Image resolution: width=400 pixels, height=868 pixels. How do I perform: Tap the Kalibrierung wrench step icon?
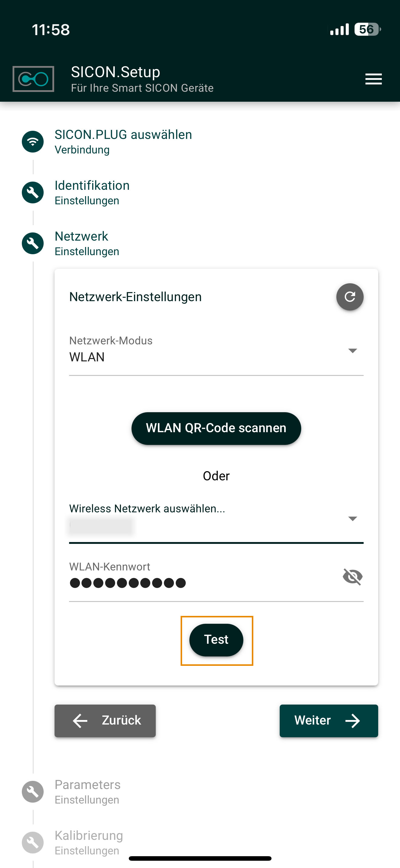click(x=33, y=842)
